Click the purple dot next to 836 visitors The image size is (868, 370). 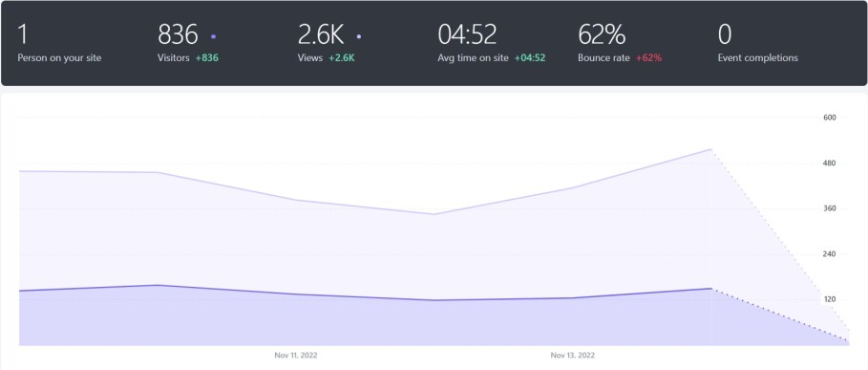214,36
